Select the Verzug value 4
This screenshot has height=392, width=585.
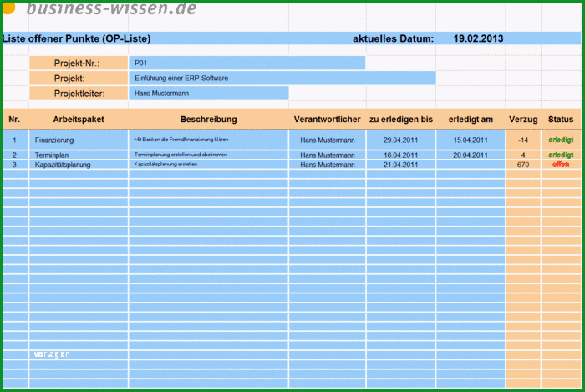click(523, 155)
